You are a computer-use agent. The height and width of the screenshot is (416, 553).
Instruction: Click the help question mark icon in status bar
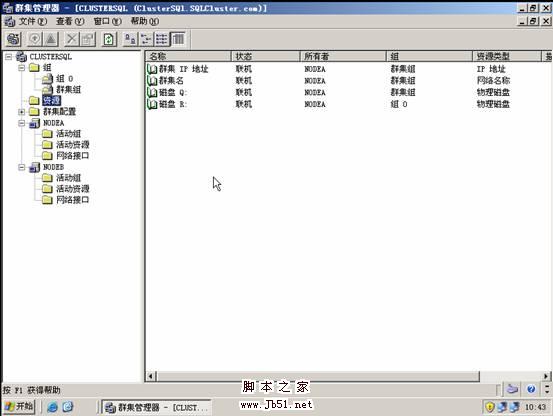tap(531, 389)
